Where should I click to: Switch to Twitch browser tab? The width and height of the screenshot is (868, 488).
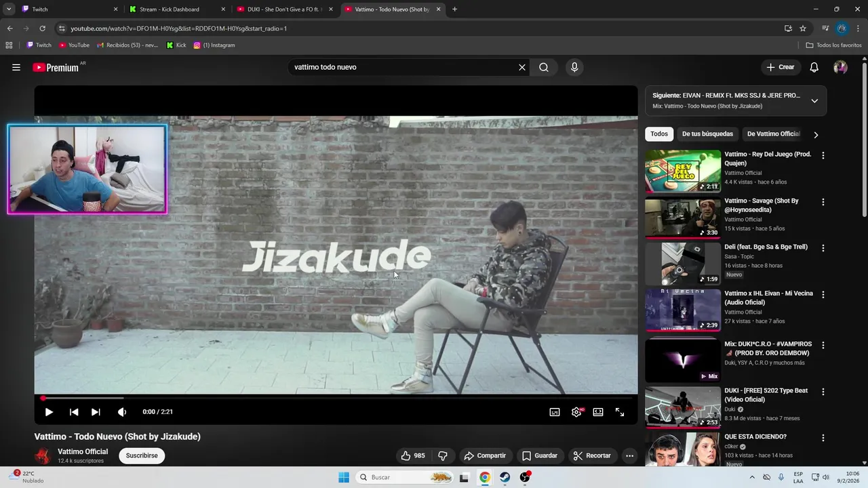pyautogui.click(x=68, y=9)
